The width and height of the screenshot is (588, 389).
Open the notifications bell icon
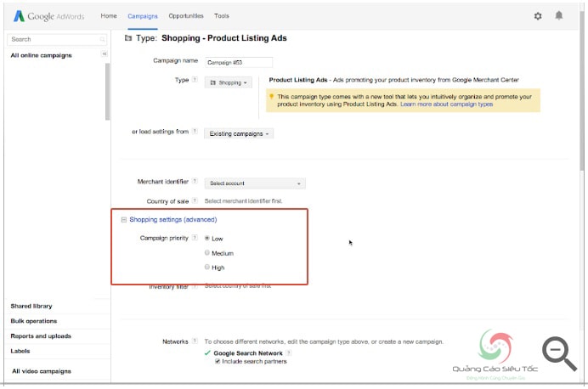click(x=559, y=15)
